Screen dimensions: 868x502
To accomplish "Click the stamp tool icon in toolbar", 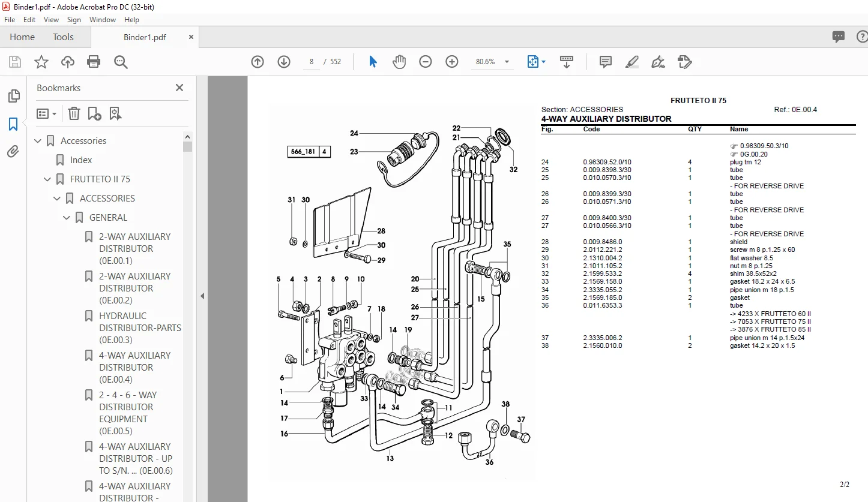I will click(684, 62).
